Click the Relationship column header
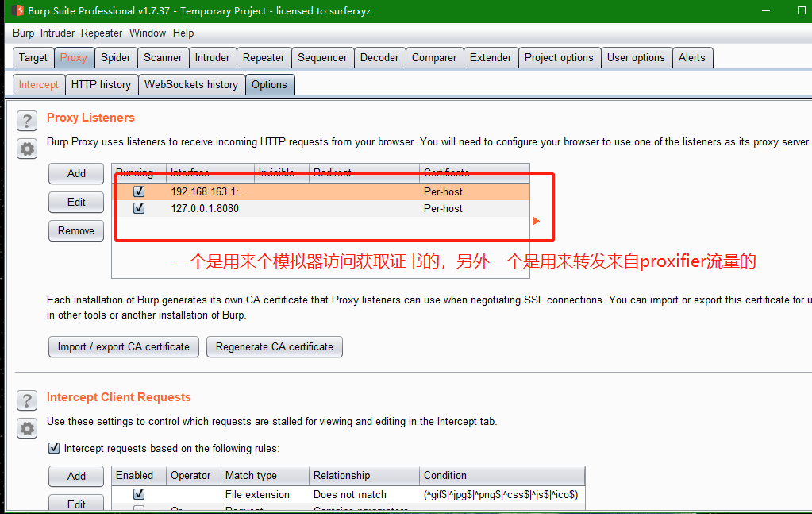 click(x=364, y=476)
